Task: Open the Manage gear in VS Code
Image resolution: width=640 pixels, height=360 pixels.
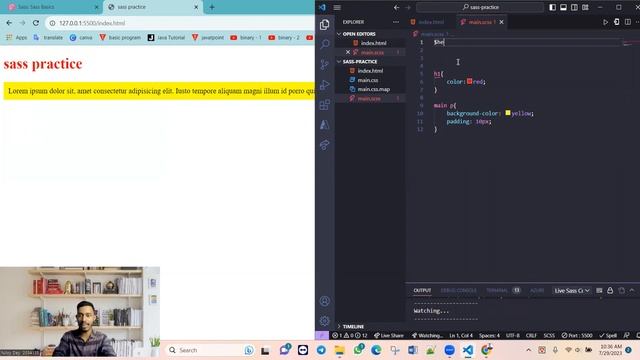Action: 324,321
